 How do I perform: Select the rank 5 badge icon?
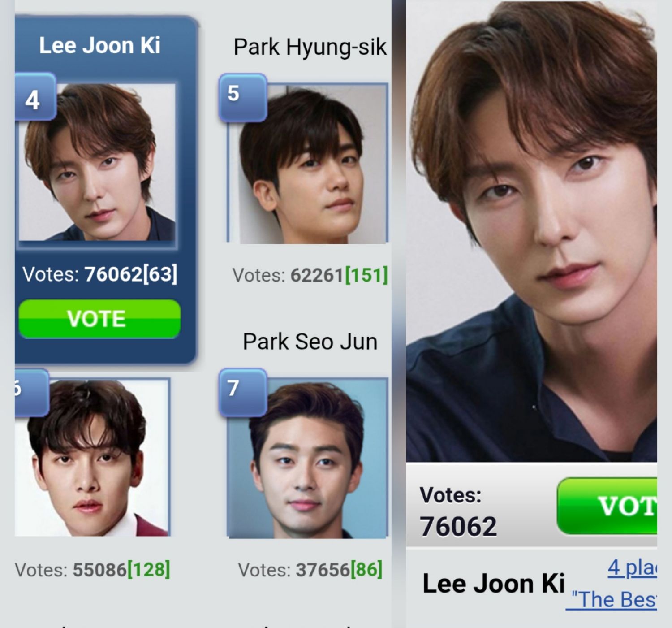coord(243,97)
